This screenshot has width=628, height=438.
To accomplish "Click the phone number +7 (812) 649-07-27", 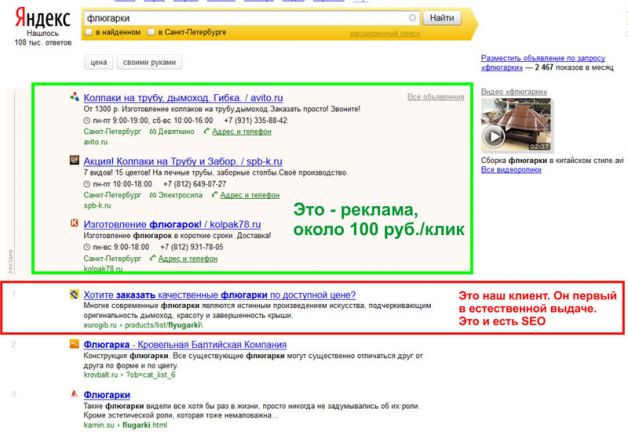I will 195,184.
